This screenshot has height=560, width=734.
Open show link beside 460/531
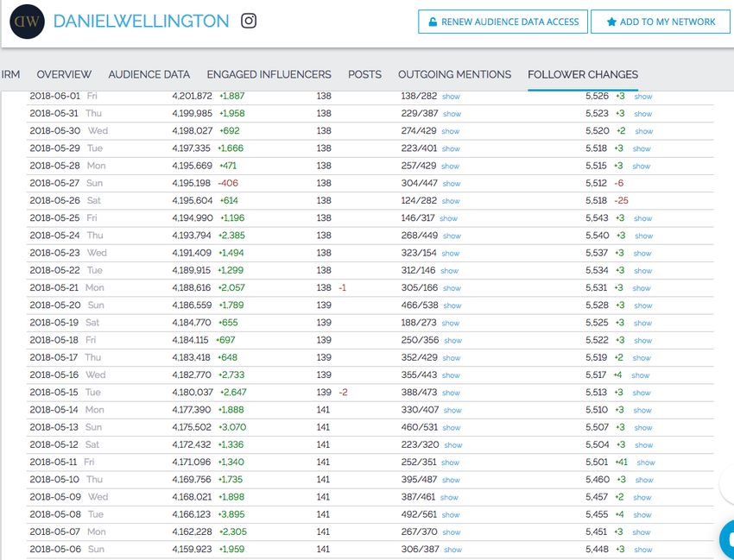point(452,428)
